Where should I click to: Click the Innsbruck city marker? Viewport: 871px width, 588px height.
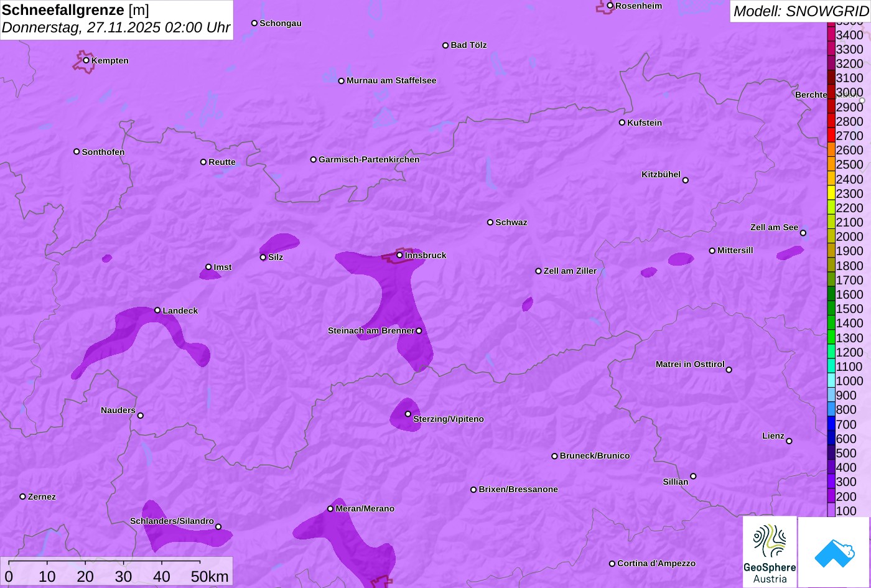pyautogui.click(x=399, y=255)
